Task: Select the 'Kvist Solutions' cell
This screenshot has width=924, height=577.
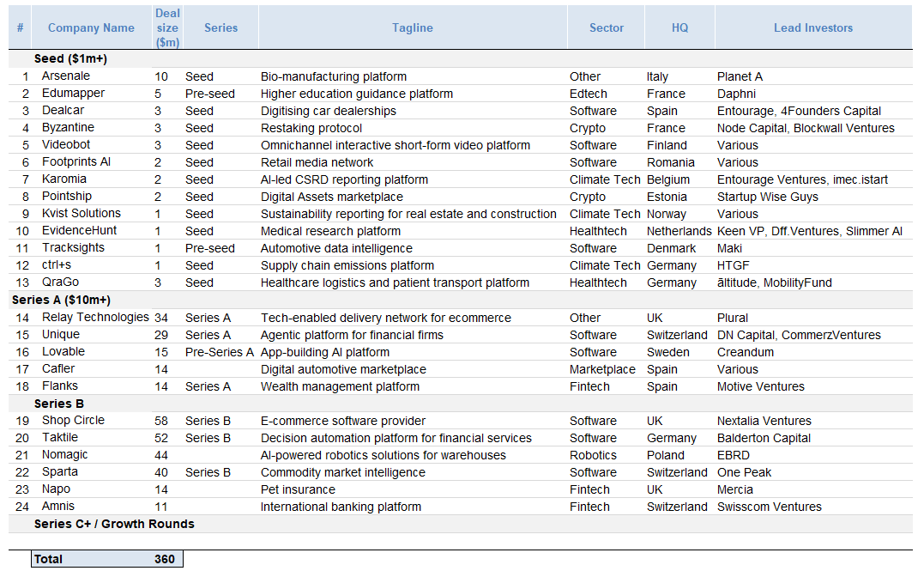Action: click(82, 213)
